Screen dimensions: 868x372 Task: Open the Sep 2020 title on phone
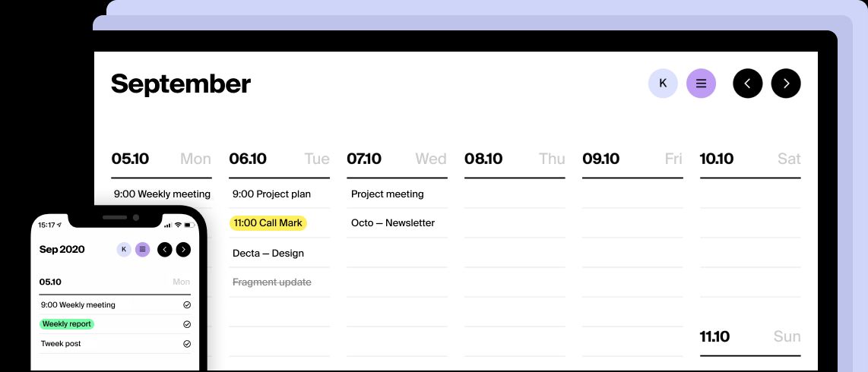coord(62,250)
